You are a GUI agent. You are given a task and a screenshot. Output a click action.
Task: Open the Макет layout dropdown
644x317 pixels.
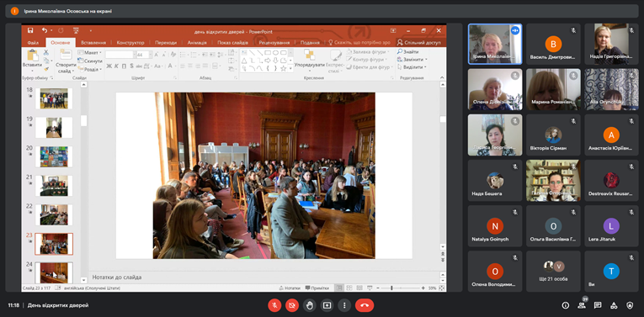[x=89, y=52]
